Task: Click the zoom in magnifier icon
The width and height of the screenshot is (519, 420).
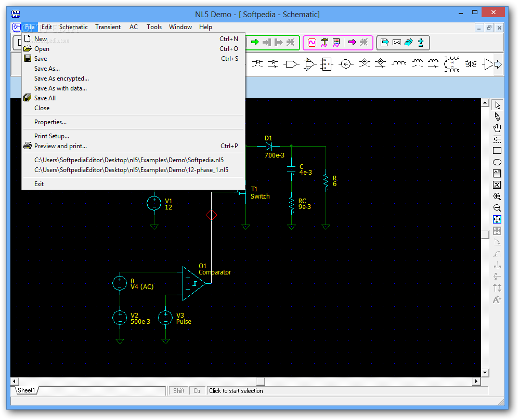Action: click(x=497, y=196)
